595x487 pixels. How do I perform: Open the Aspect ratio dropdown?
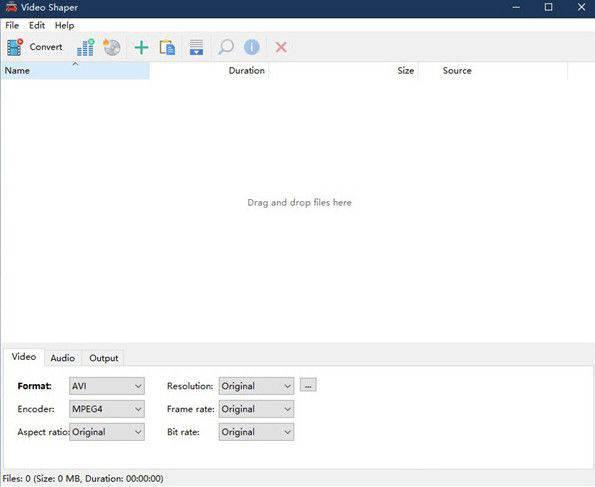(107, 432)
